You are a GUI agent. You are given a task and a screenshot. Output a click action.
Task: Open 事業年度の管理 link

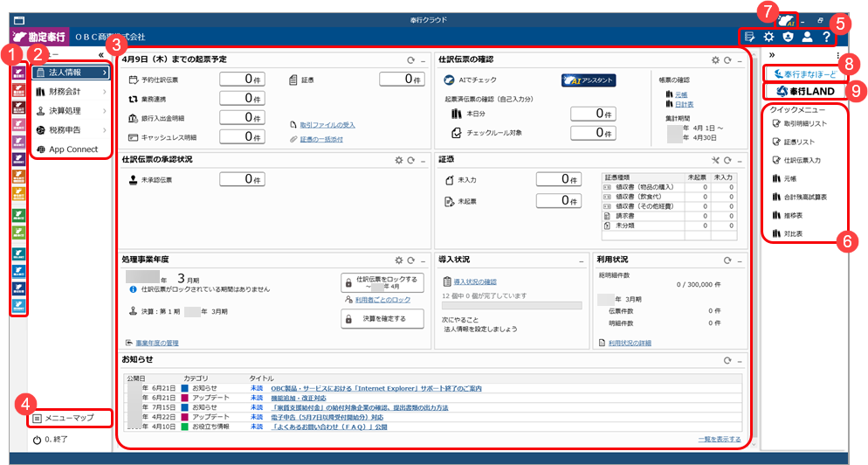[156, 344]
